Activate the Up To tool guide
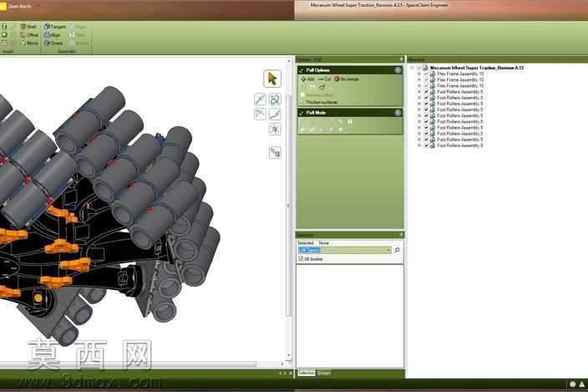 275,153
